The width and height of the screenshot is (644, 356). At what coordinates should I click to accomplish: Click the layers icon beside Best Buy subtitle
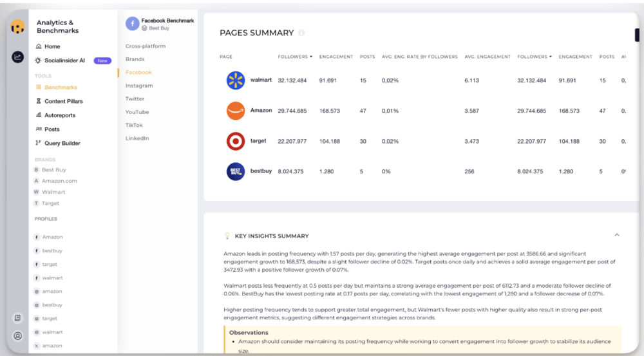(144, 28)
